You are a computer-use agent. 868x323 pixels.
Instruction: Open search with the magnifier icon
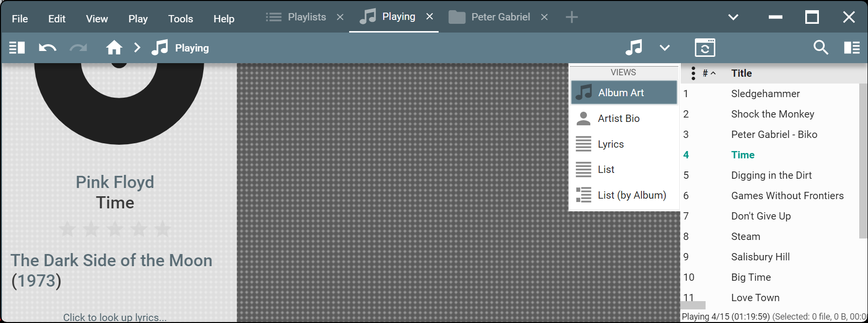[821, 48]
